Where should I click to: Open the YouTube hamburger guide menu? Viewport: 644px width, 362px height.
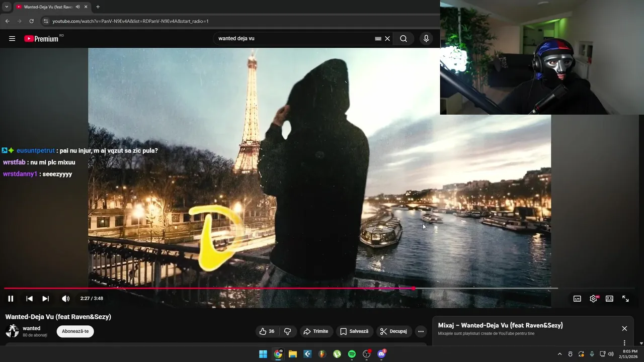tap(12, 39)
